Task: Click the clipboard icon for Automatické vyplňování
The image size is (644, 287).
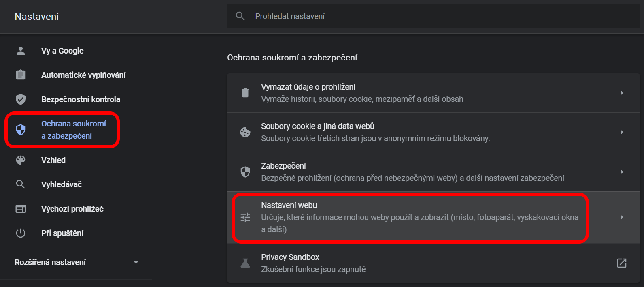Action: (21, 75)
